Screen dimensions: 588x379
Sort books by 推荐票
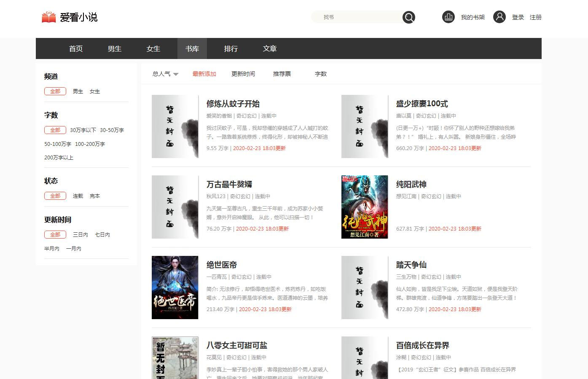point(282,74)
